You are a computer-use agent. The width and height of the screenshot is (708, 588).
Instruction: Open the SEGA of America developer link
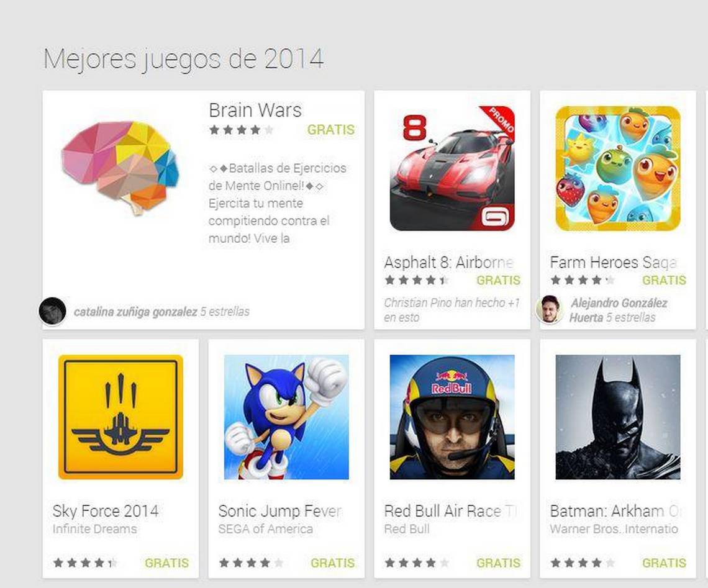266,529
